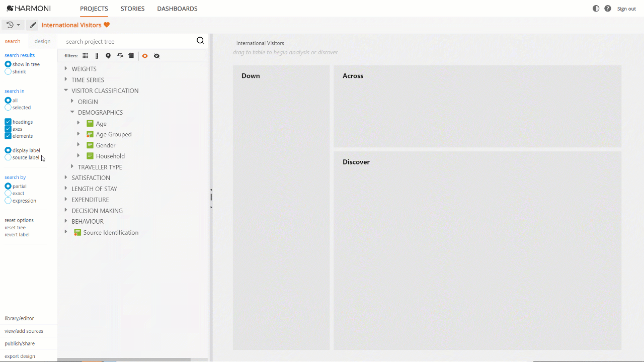The image size is (644, 362).
Task: Click the magnifier search icon
Action: (x=200, y=41)
